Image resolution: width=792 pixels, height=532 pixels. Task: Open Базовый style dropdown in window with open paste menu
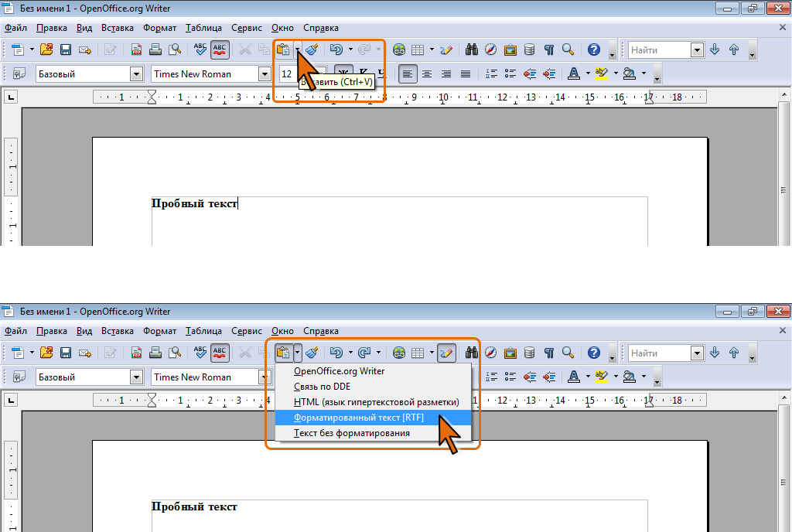coord(136,377)
